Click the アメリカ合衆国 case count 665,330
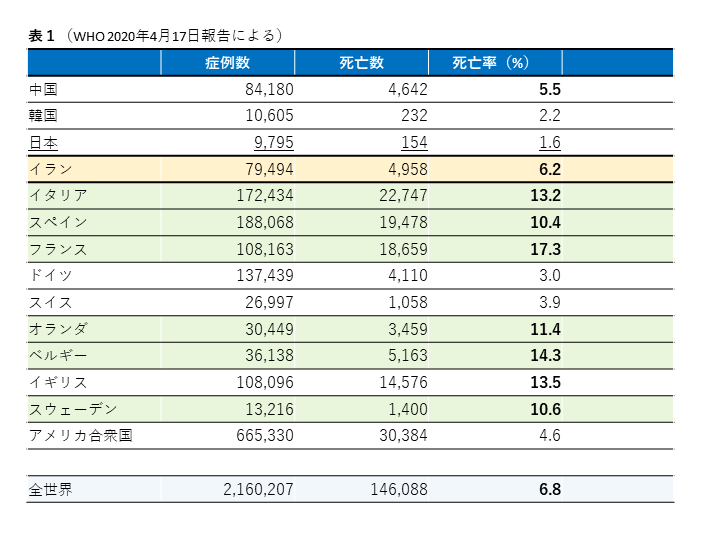Image resolution: width=710 pixels, height=536 pixels. click(265, 435)
